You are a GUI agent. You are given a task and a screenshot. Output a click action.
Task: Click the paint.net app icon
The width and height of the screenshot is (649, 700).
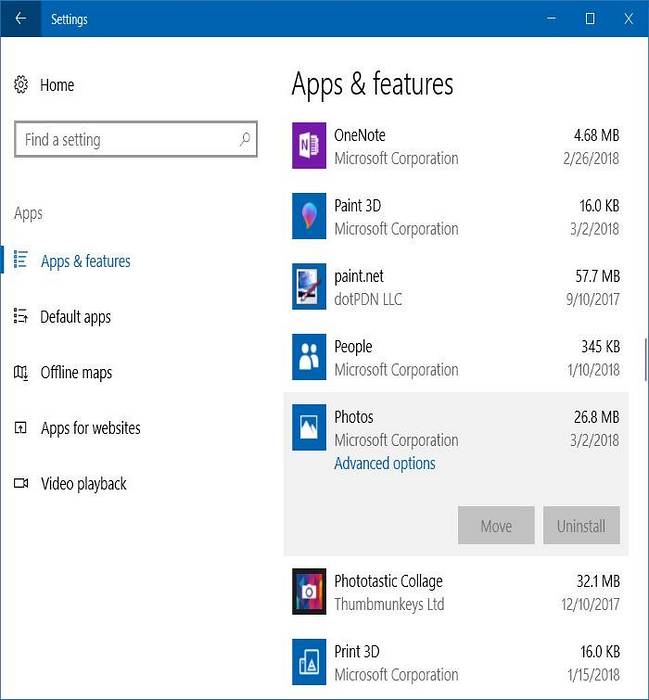tap(309, 287)
